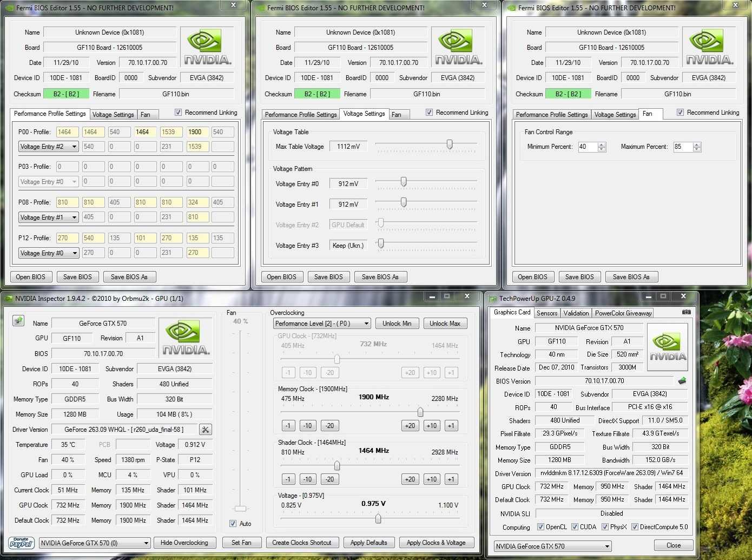Click Hide Overclocking button
The height and width of the screenshot is (560, 752).
click(184, 543)
